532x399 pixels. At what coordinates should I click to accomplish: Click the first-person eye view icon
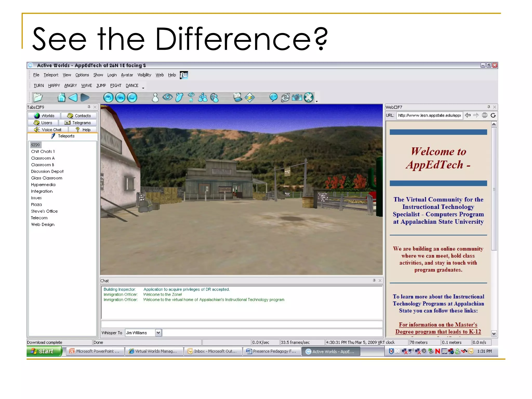pyautogui.click(x=168, y=97)
